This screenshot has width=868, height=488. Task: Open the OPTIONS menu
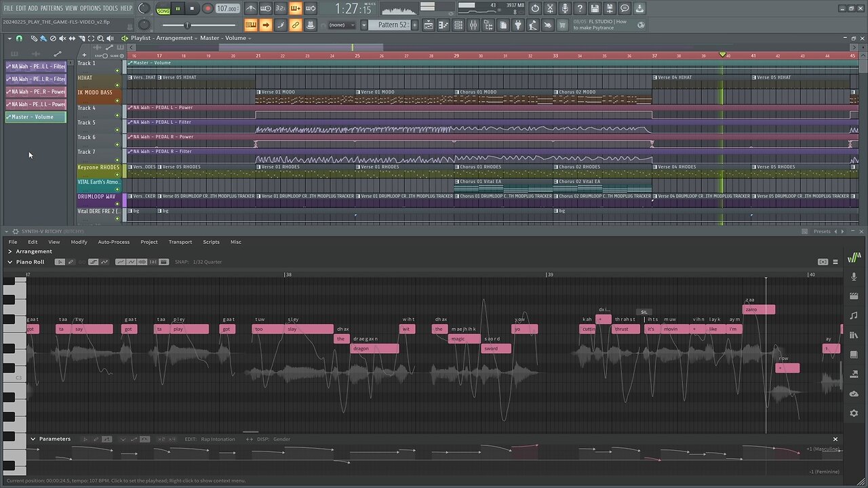(x=90, y=8)
